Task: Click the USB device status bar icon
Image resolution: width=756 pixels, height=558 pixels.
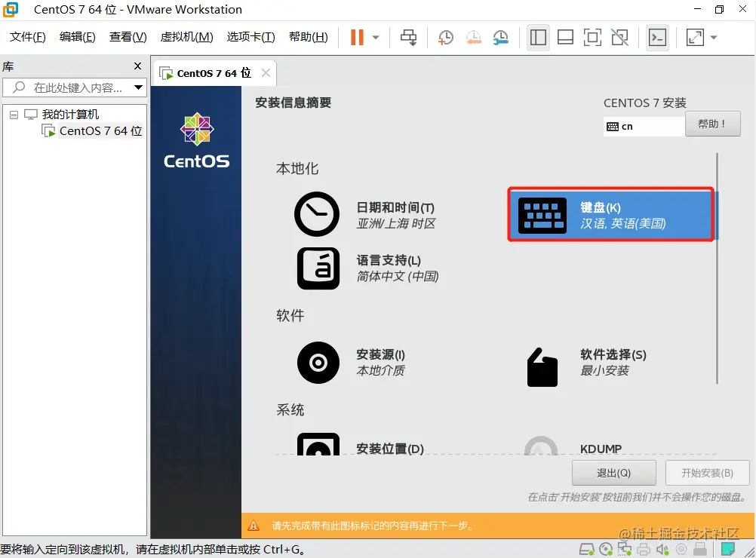Action: point(700,549)
